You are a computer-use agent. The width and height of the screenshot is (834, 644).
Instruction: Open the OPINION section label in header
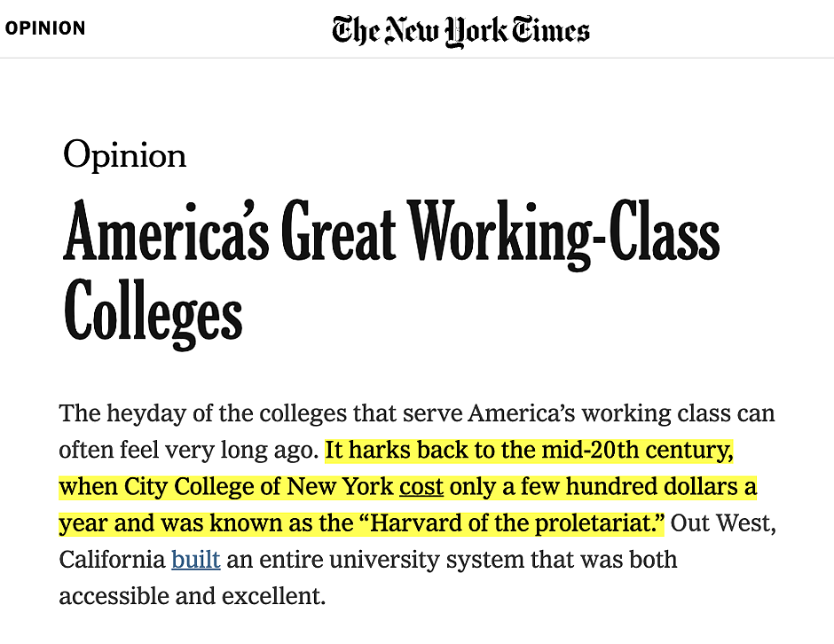[45, 28]
